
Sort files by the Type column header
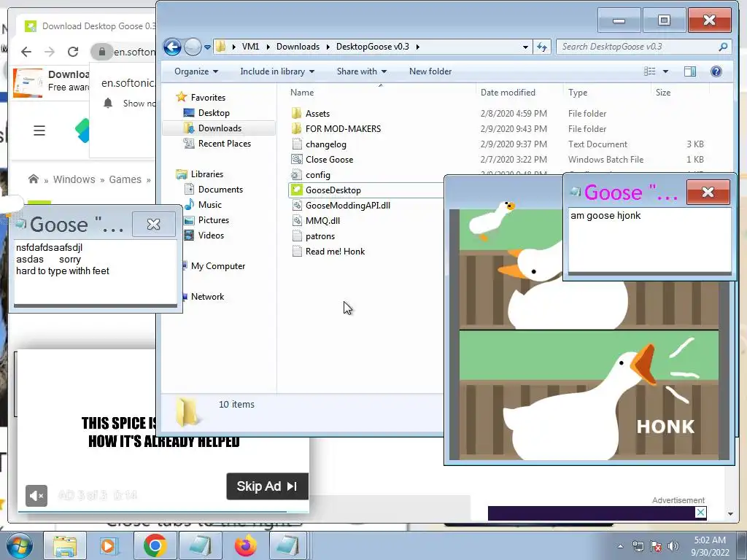(x=578, y=93)
